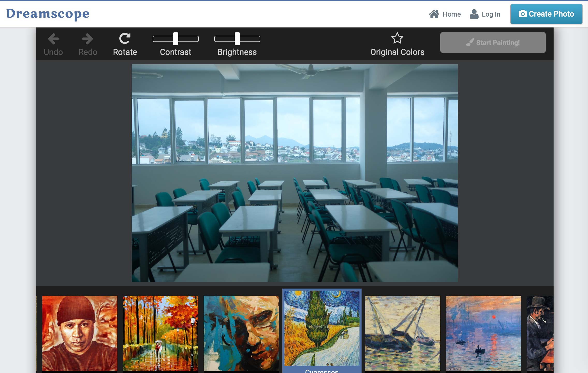The image size is (588, 373).
Task: Adjust the Contrast slider control
Action: coord(176,39)
